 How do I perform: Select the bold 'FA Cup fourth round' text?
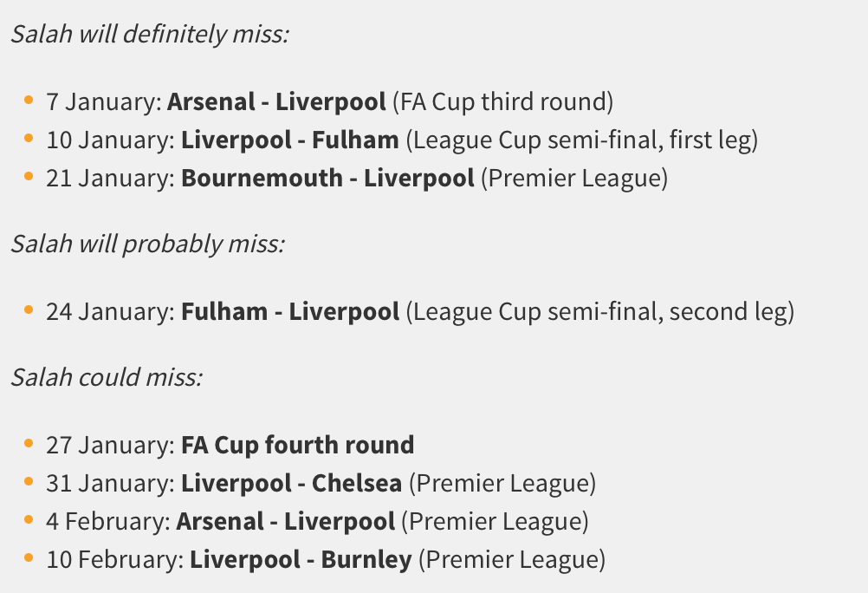pyautogui.click(x=298, y=445)
